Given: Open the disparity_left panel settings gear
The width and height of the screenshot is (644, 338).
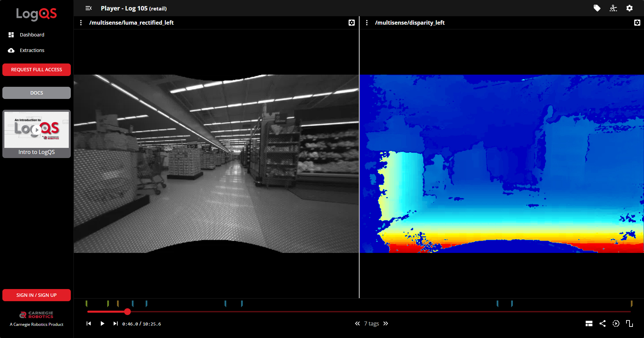Looking at the screenshot, I should click(637, 23).
